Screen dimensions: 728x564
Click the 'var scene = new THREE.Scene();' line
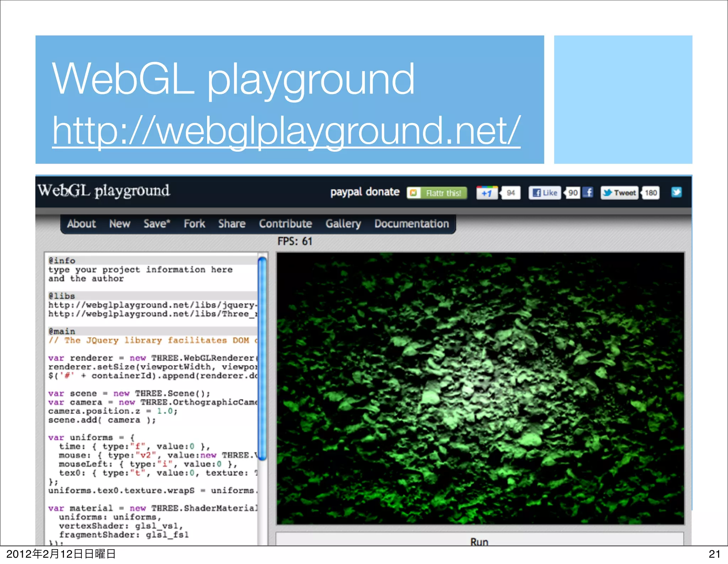click(129, 393)
